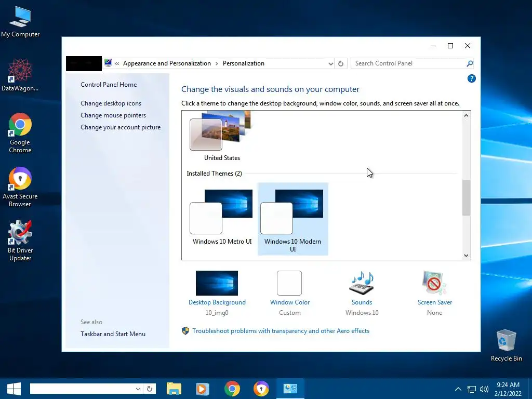
Task: Click the Personalization breadcrumb
Action: (244, 63)
